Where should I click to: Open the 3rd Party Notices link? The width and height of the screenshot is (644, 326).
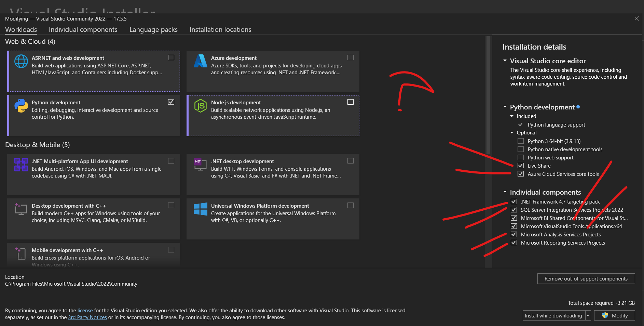(x=87, y=317)
